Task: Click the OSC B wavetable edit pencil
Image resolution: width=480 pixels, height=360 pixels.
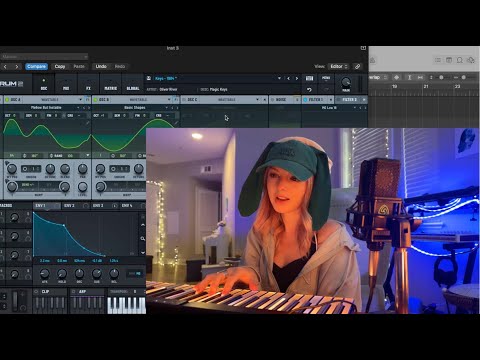Action: coord(176,123)
